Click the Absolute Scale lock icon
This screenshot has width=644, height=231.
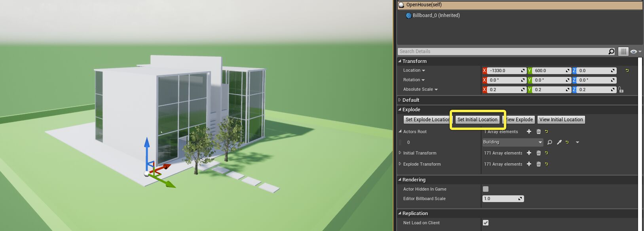(x=621, y=90)
